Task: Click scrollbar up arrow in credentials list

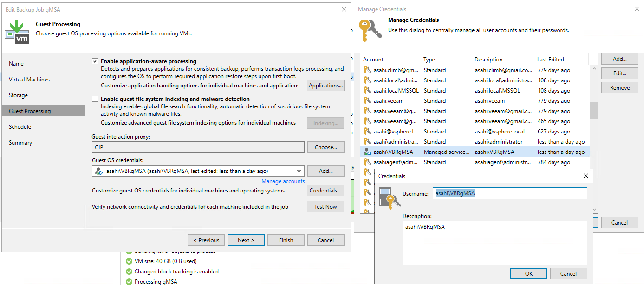Action: [x=594, y=68]
